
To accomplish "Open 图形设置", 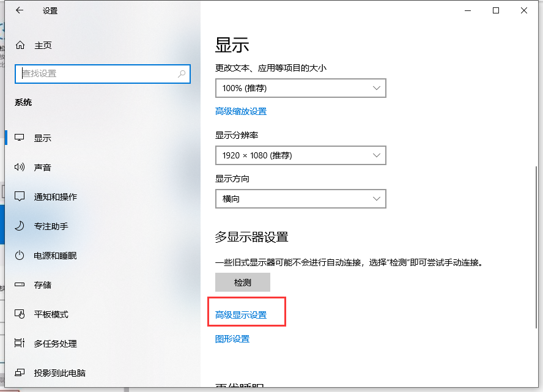I will [x=232, y=338].
